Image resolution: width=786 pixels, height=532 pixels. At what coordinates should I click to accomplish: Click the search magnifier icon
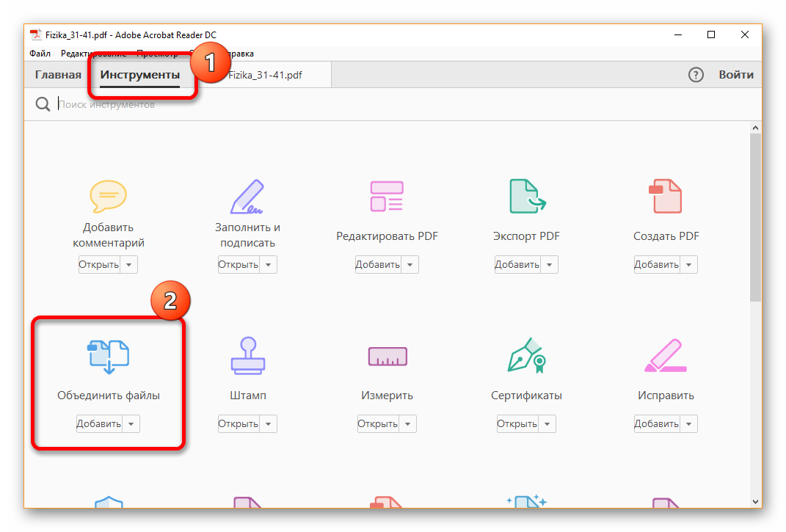tap(43, 104)
